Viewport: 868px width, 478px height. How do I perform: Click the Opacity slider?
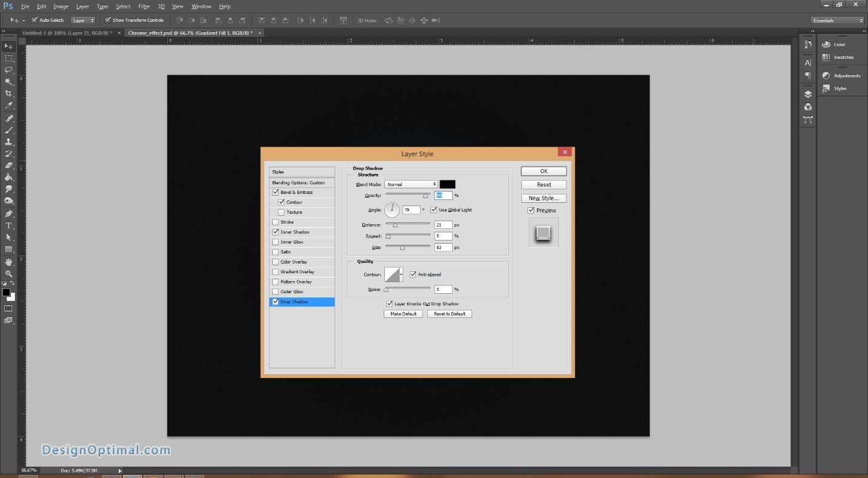(x=408, y=195)
